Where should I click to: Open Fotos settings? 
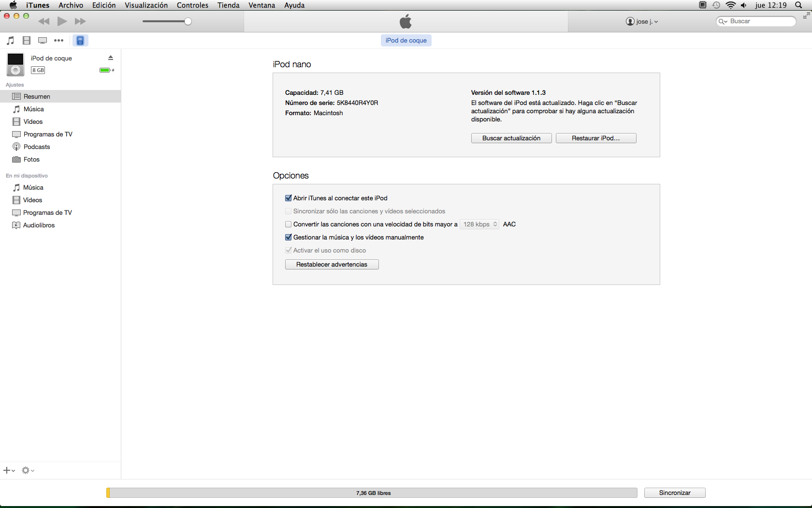coord(60,159)
